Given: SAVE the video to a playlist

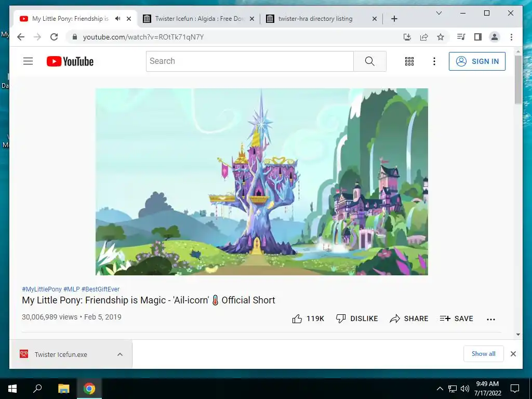Looking at the screenshot, I should tap(456, 318).
